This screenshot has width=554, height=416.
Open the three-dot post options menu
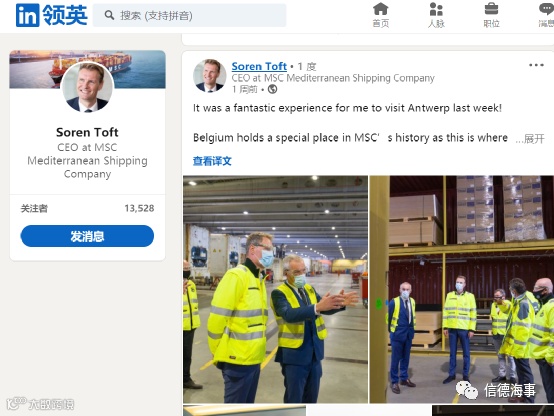(536, 65)
